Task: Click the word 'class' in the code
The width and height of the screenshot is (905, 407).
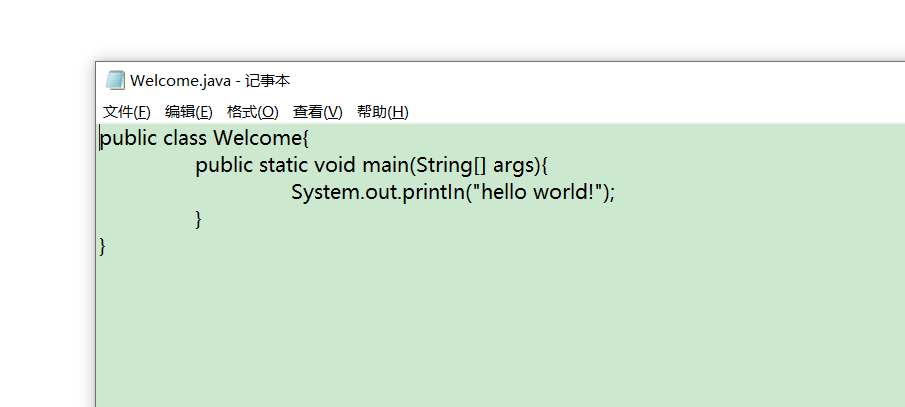Action: (185, 138)
